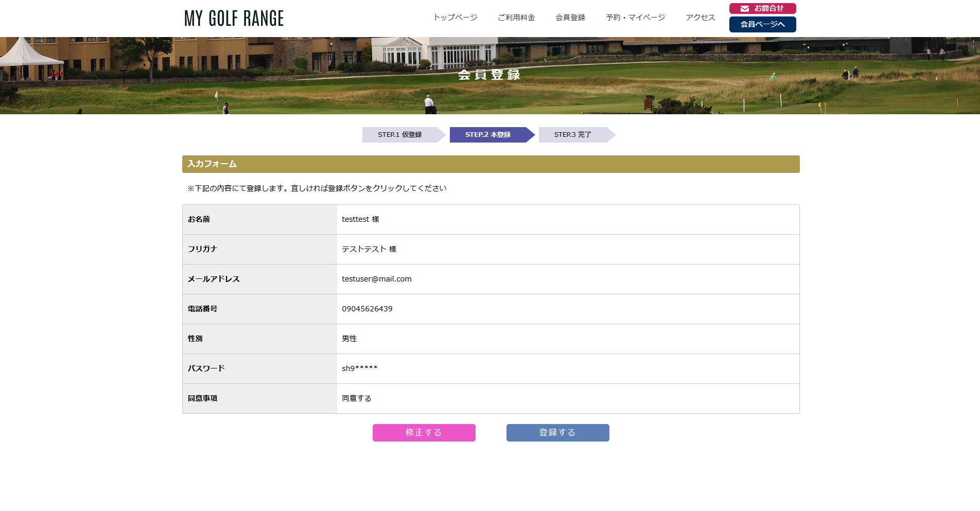980x511 pixels.
Task: Click STEP.2 本登録 step indicator
Action: [488, 135]
